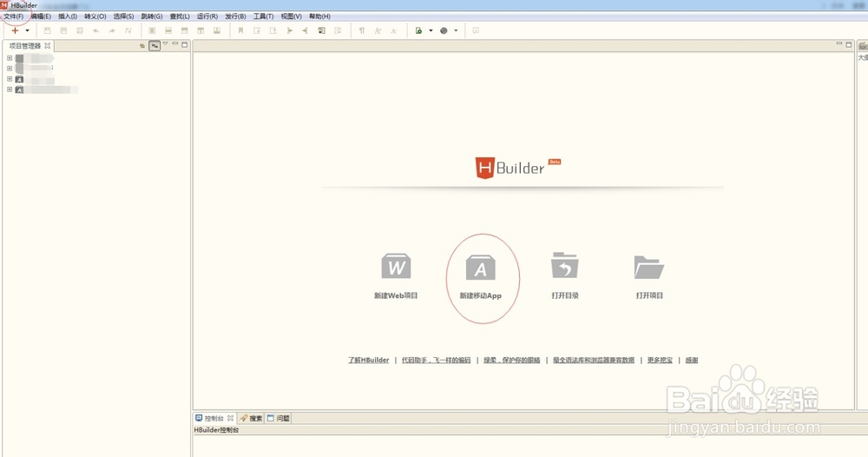Follow the 了解HBuilder link
The image size is (868, 457).
[x=369, y=360]
